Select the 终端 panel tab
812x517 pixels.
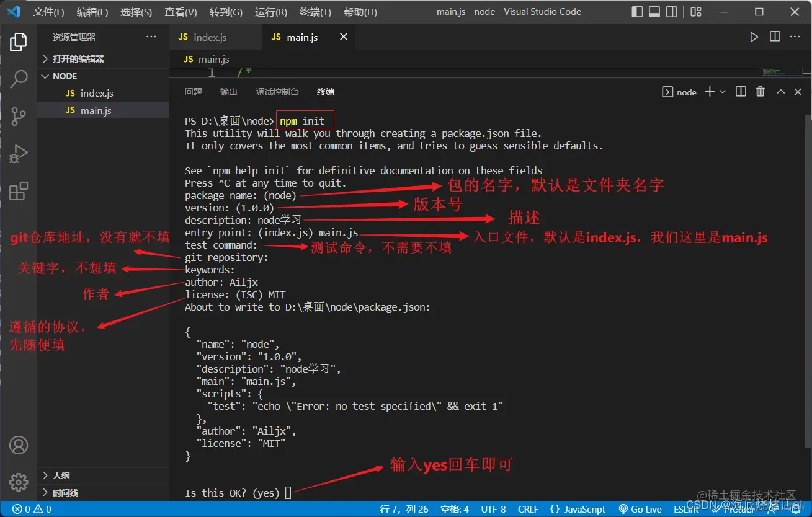326,92
